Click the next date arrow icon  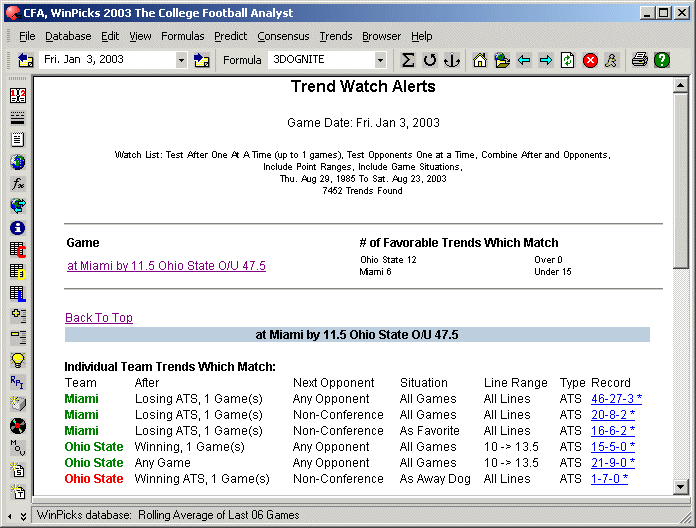point(202,60)
